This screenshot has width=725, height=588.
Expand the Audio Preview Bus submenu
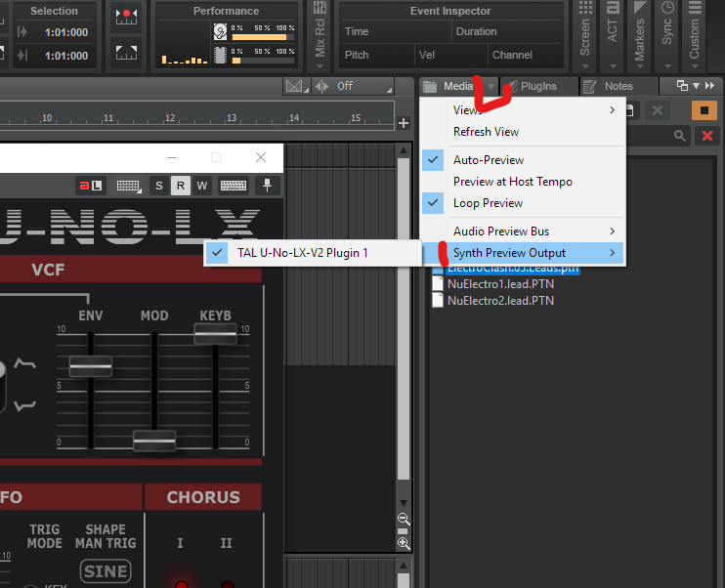tap(523, 231)
